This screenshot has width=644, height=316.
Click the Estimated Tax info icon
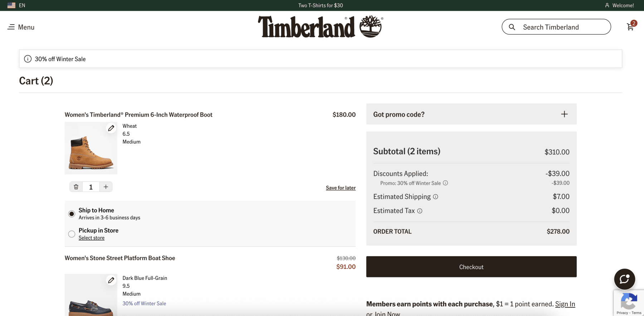point(420,211)
